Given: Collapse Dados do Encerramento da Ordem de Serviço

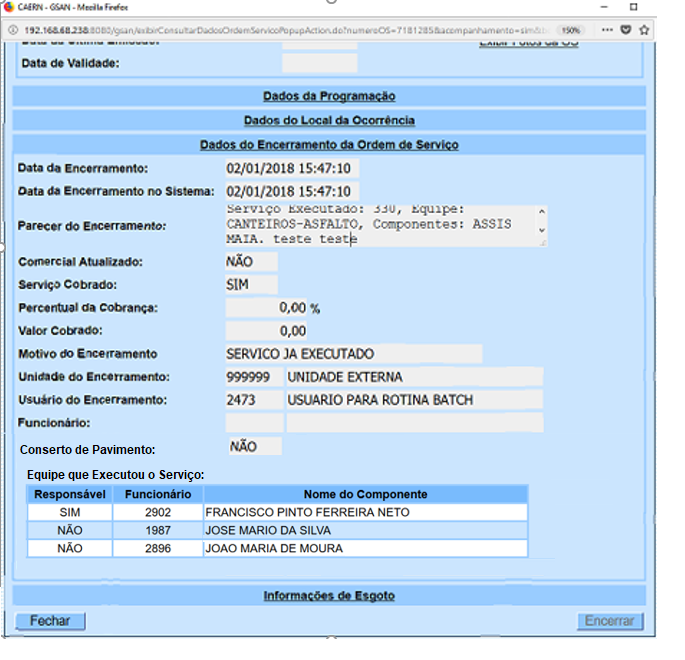Looking at the screenshot, I should pos(329,145).
